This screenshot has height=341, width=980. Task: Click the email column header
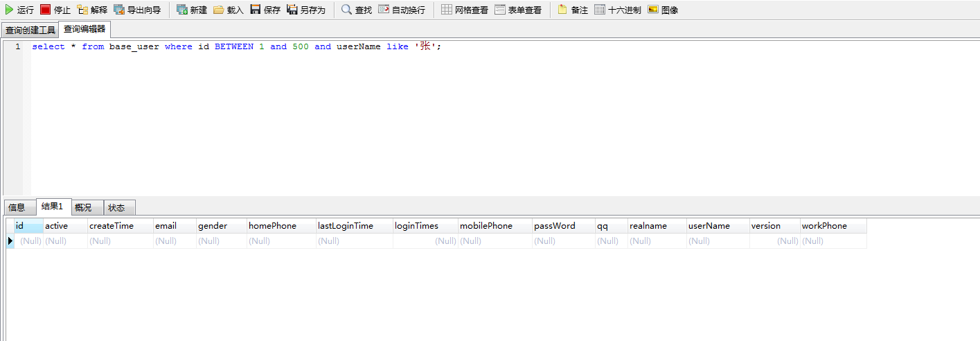coord(175,226)
